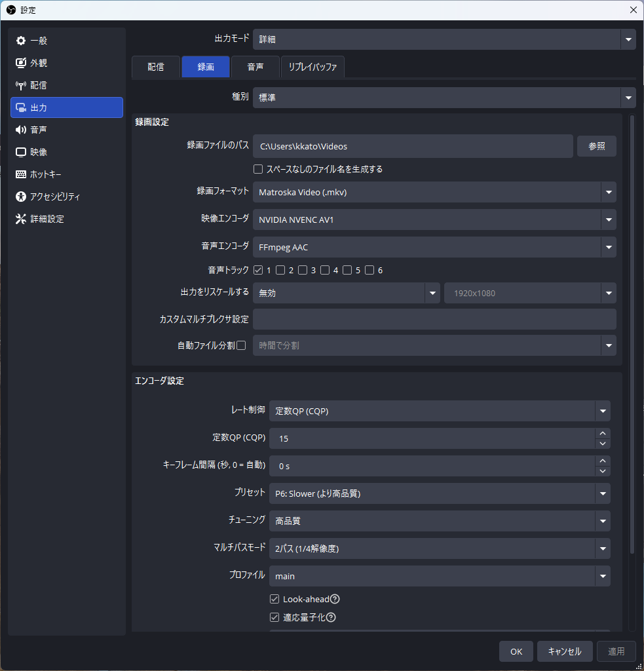Increase 定数QP (CQP) value with up arrow
Viewport: 644px width, 671px height.
click(603, 434)
